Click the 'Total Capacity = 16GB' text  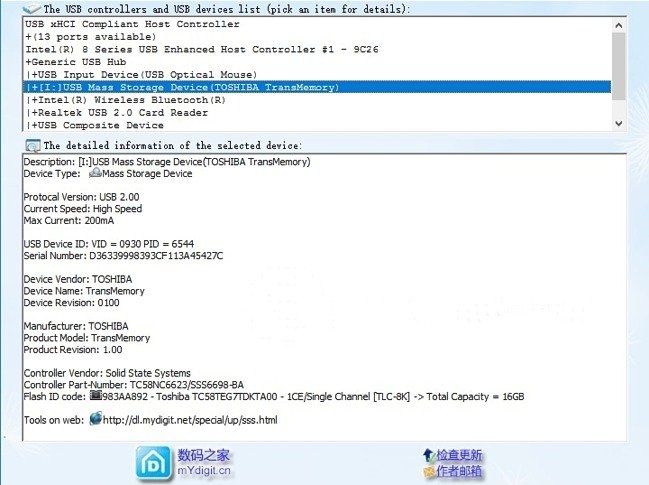click(476, 396)
